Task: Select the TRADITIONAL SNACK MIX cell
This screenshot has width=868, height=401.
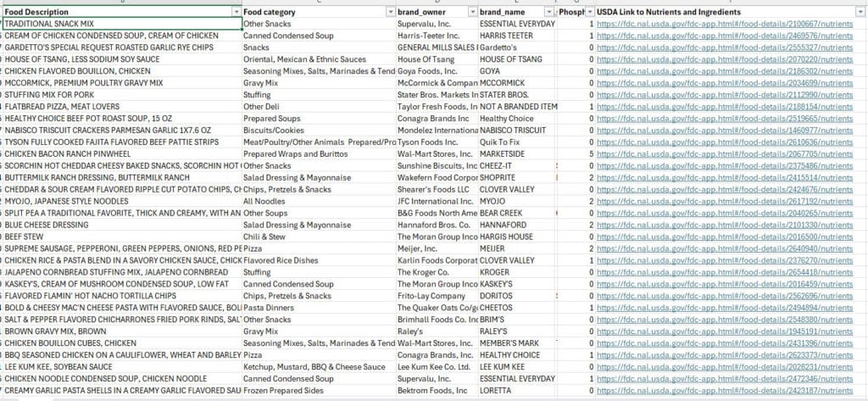Action: pos(122,24)
